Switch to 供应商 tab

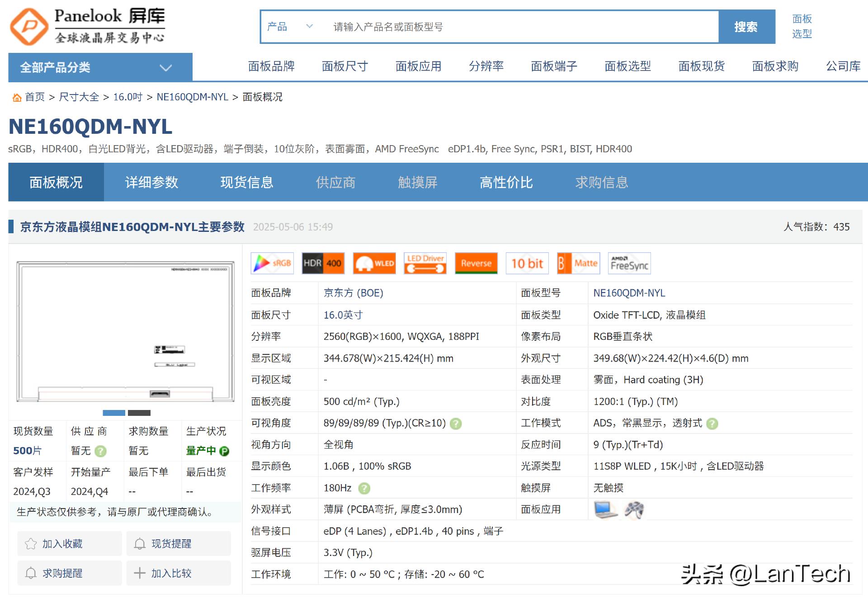click(x=335, y=182)
